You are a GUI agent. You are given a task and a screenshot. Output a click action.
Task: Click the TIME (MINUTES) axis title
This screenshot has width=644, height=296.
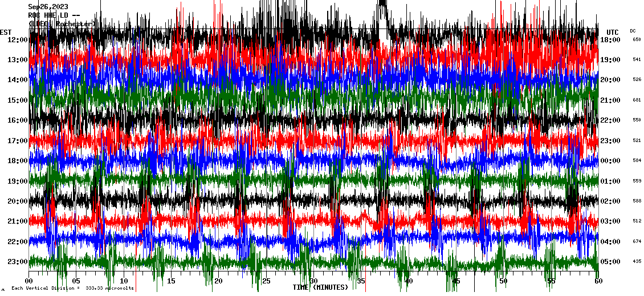320,287
